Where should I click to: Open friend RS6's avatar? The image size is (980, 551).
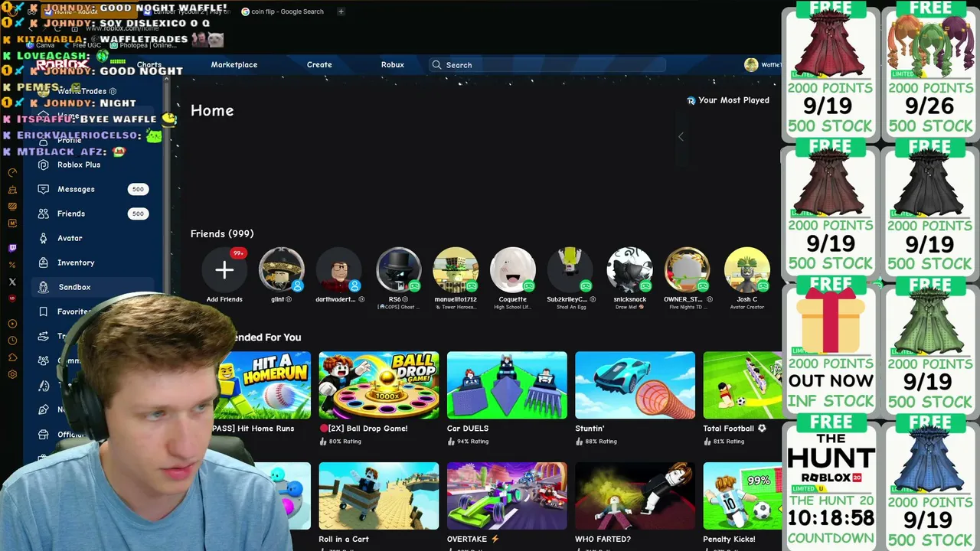click(x=398, y=269)
